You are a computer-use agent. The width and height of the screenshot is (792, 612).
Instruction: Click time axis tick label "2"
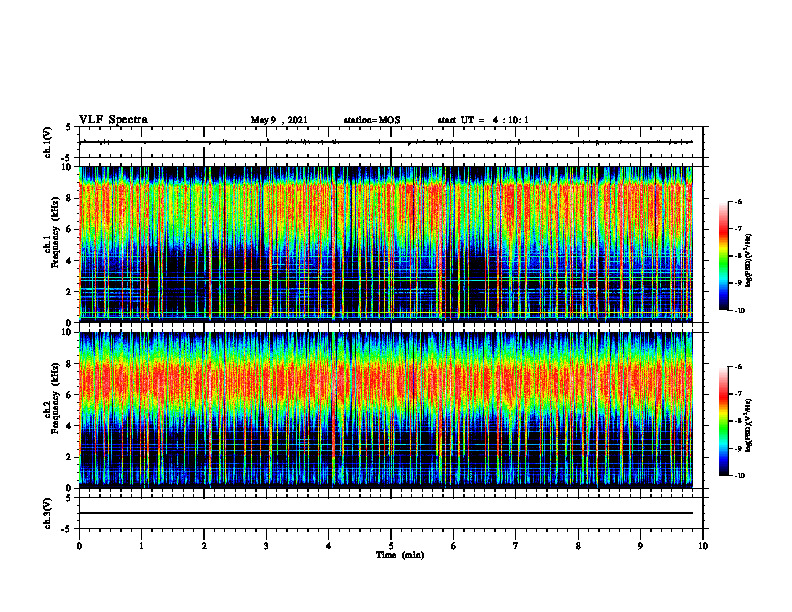pos(204,546)
